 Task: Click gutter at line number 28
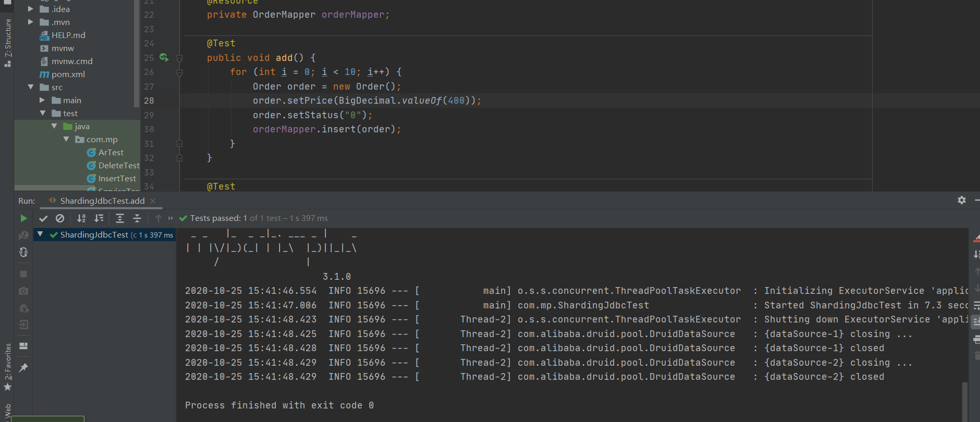pos(149,101)
